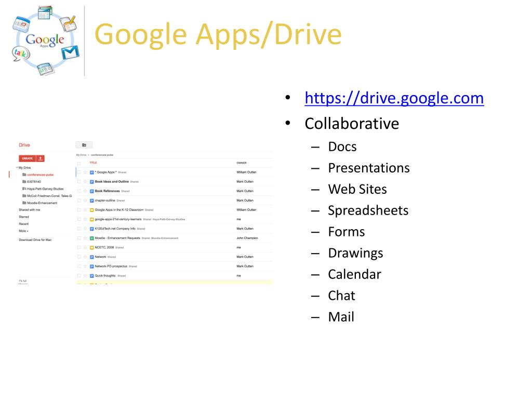Screen dimensions: 532x399
Task: Check box for 'Google Apps in the K-12 Classroom'
Action: click(x=79, y=210)
